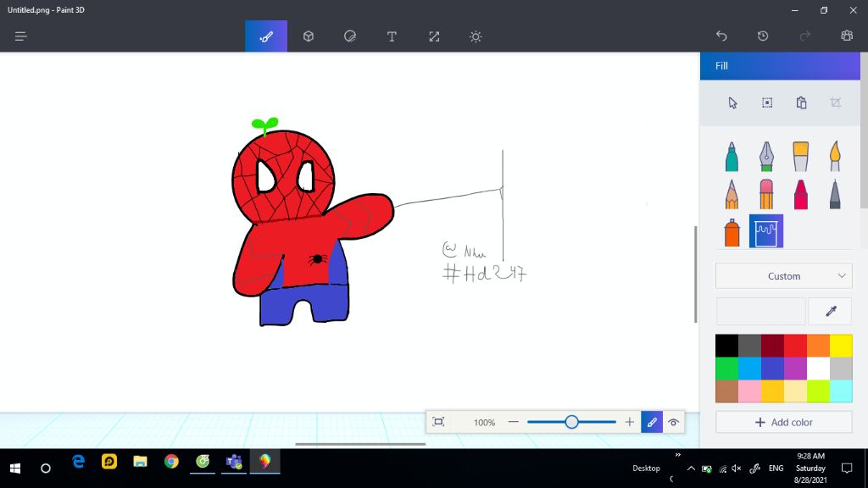The height and width of the screenshot is (488, 868).
Task: Click the Redo arrow
Action: point(805,36)
